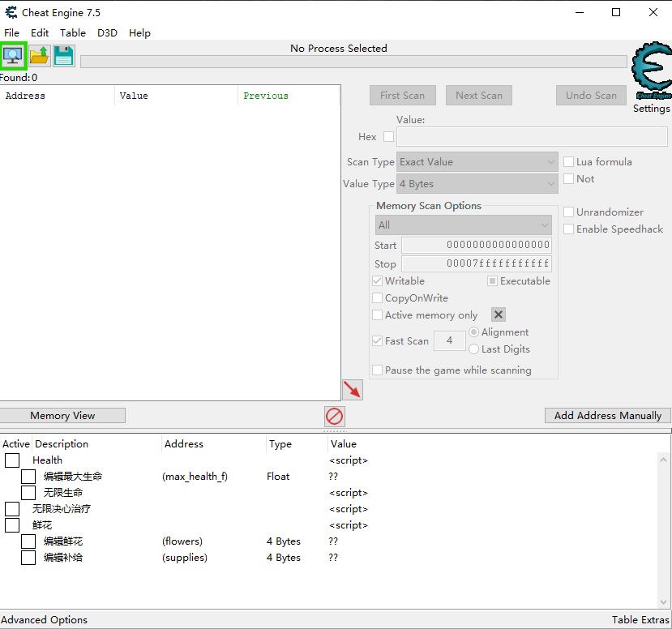
Task: Check the CopyOnWrite option
Action: pos(377,298)
